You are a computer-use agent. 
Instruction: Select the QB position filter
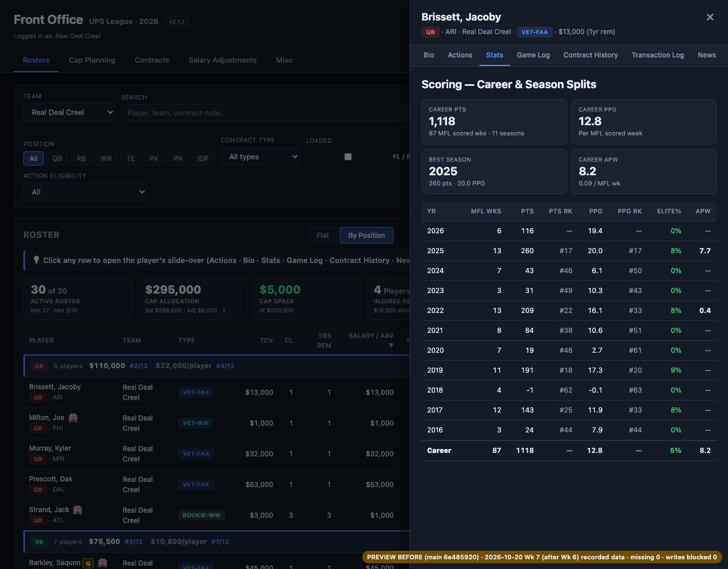(57, 159)
